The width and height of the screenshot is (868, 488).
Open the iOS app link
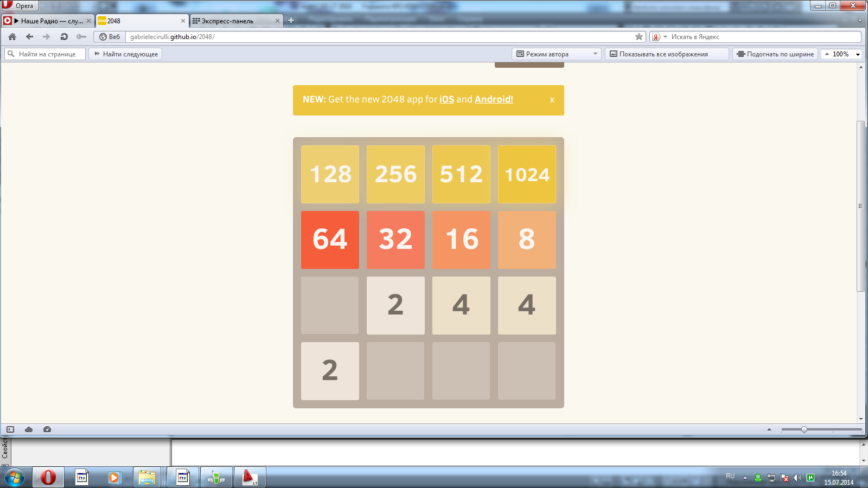[x=446, y=99]
